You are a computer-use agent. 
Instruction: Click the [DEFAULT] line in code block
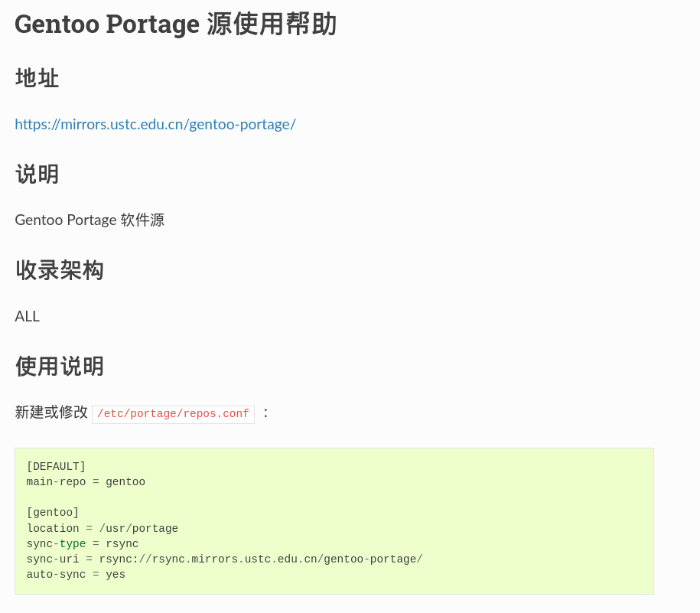point(56,467)
